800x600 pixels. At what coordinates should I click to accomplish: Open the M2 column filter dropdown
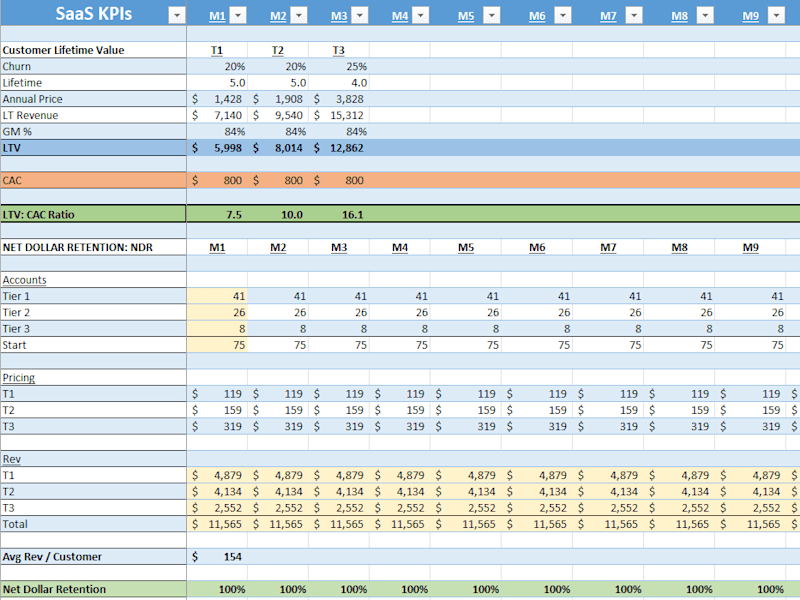pos(299,15)
